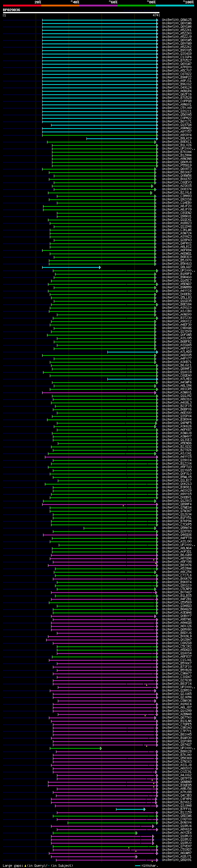
Task: Select the UniRef100_A3W601 hit label
Action: (177, 393)
